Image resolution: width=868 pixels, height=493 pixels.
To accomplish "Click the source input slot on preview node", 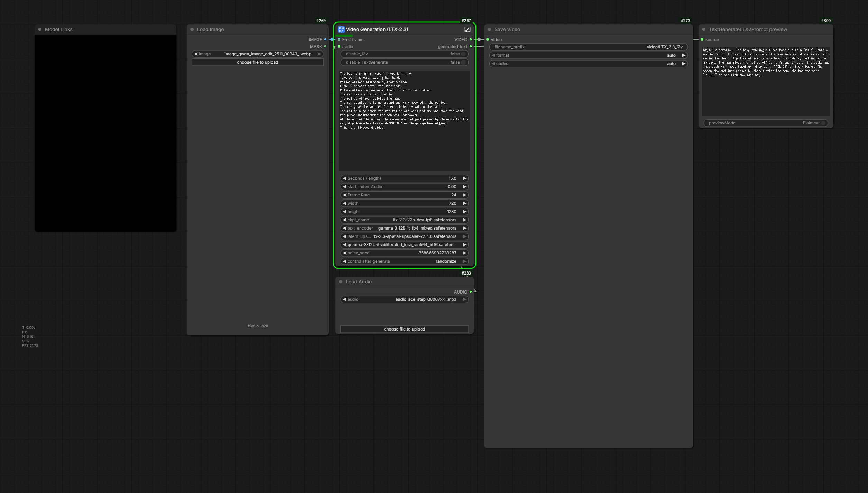I will [x=702, y=39].
